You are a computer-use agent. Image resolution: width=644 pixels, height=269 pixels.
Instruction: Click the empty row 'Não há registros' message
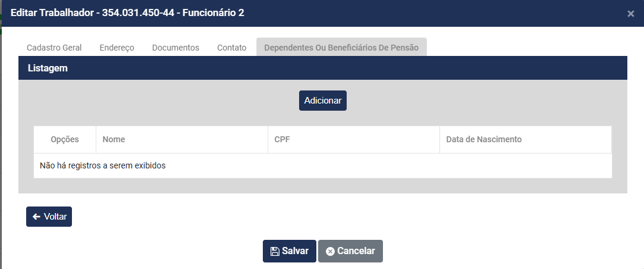click(102, 165)
